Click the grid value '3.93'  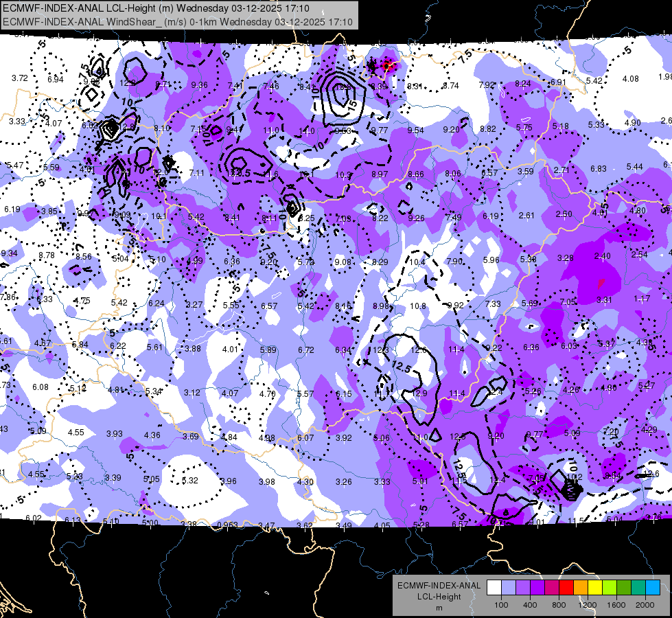(x=115, y=433)
